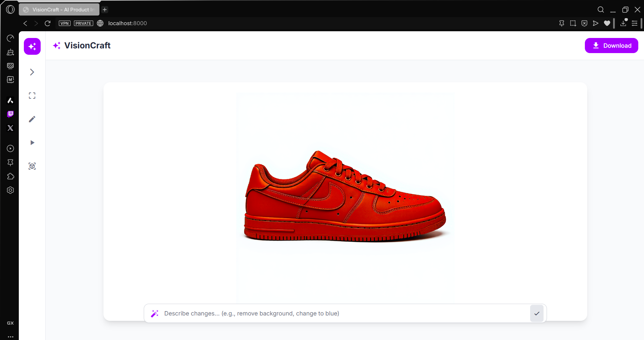Click the purple VisionCraft sparkle logo button
The width and height of the screenshot is (644, 340).
(x=32, y=46)
